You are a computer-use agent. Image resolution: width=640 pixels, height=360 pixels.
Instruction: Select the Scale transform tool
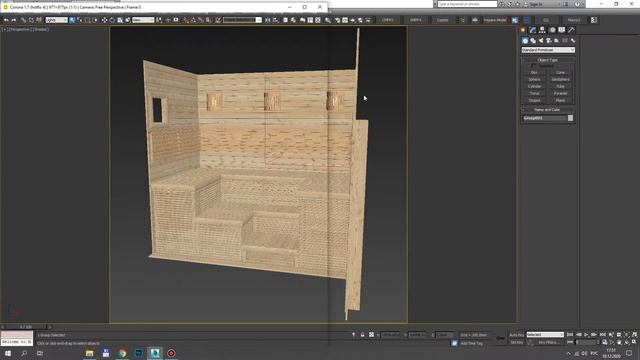click(120, 20)
